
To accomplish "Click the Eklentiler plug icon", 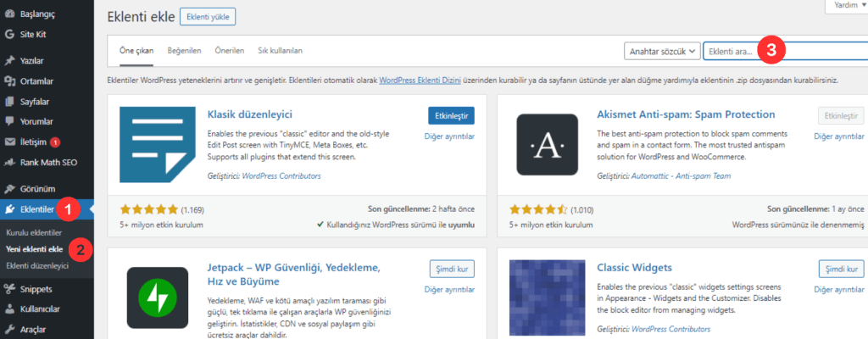I will tap(8, 209).
